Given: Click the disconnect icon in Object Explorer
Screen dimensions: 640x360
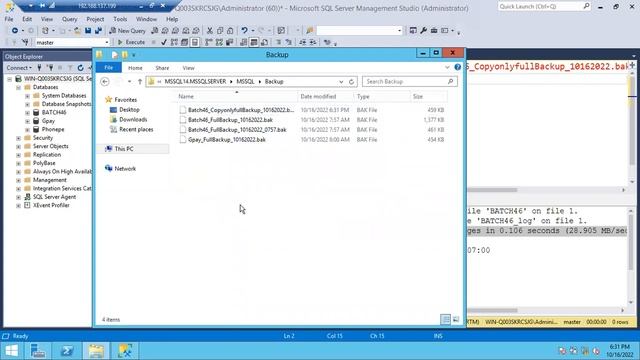Looking at the screenshot, I should pyautogui.click(x=50, y=68).
